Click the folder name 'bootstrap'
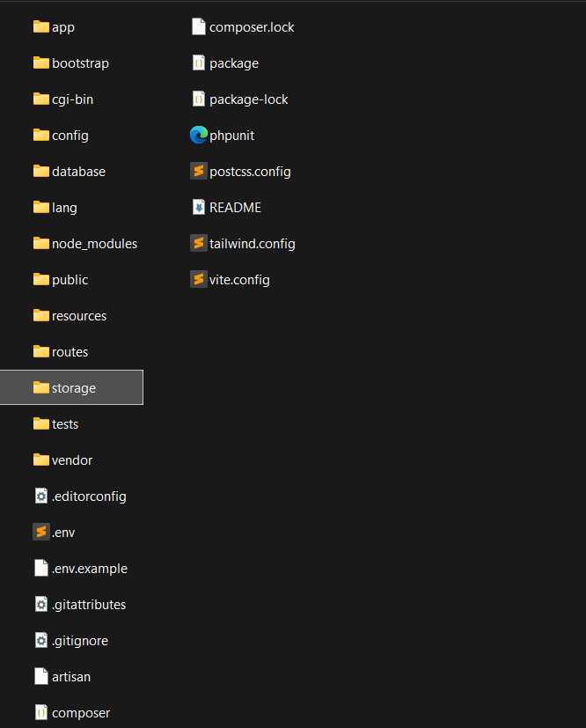Viewport: 586px width, 728px height. [x=80, y=63]
